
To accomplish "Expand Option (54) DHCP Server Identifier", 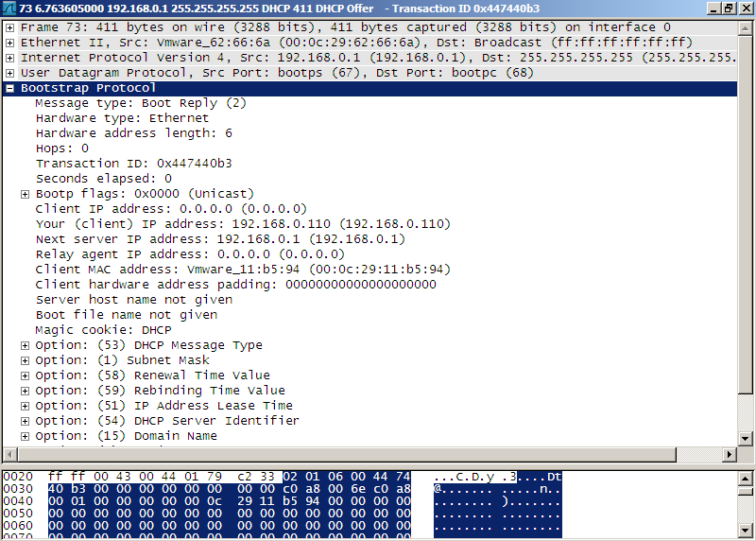I will click(25, 421).
